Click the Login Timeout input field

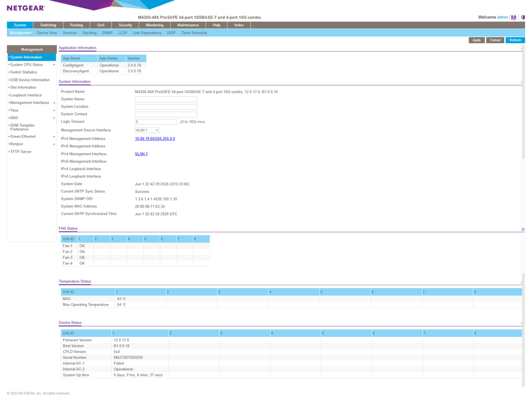click(156, 122)
